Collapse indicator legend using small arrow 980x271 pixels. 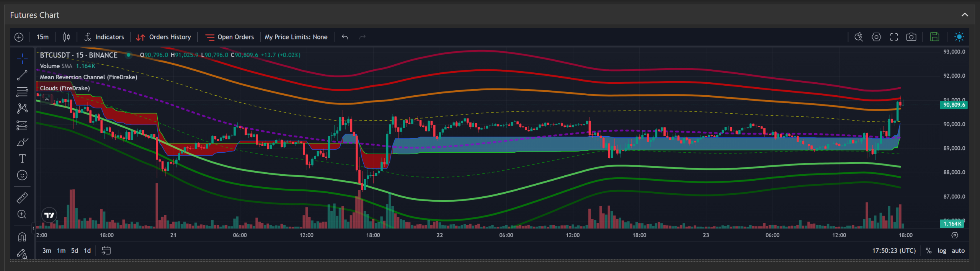(47, 100)
